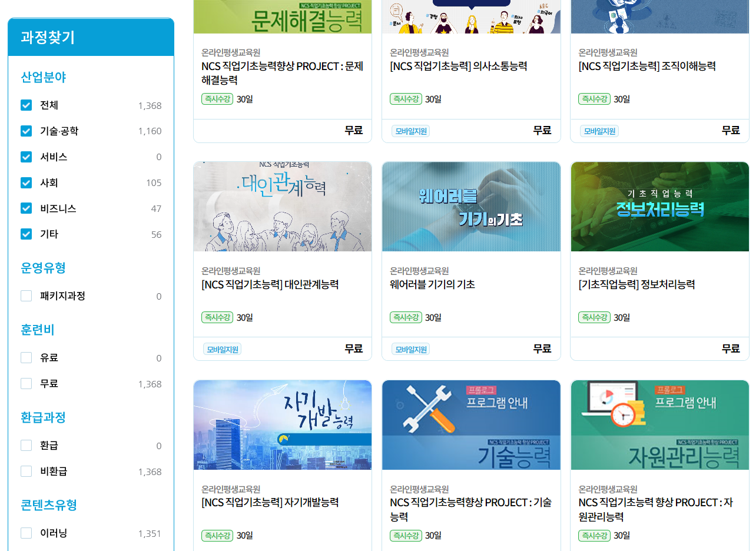
Task: Open the 조직이해능력 course thumbnail
Action: pyautogui.click(x=659, y=16)
